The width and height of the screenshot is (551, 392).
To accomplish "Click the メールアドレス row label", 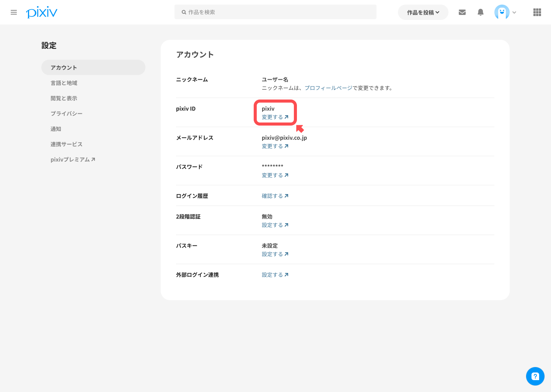I will (x=195, y=138).
